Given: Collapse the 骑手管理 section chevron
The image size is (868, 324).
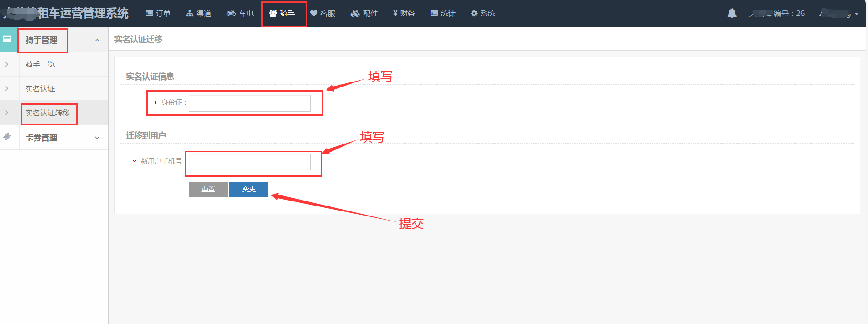Looking at the screenshot, I should click(x=97, y=40).
